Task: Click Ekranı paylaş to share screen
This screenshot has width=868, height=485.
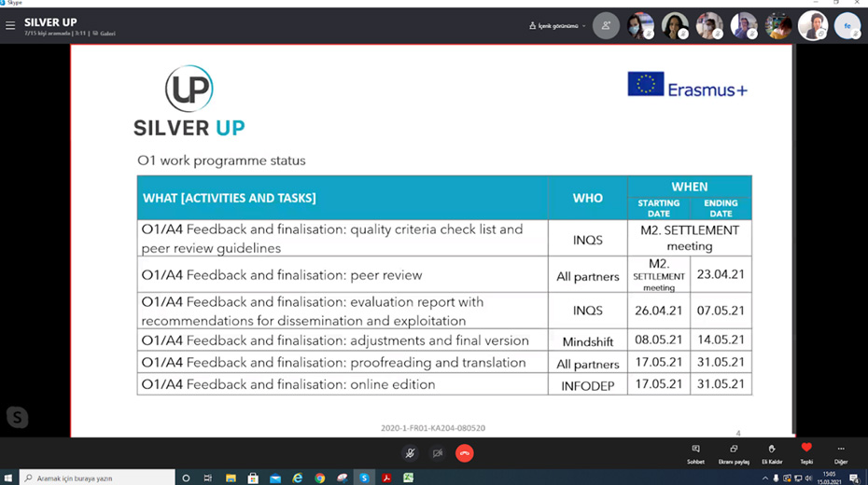Action: pos(734,453)
